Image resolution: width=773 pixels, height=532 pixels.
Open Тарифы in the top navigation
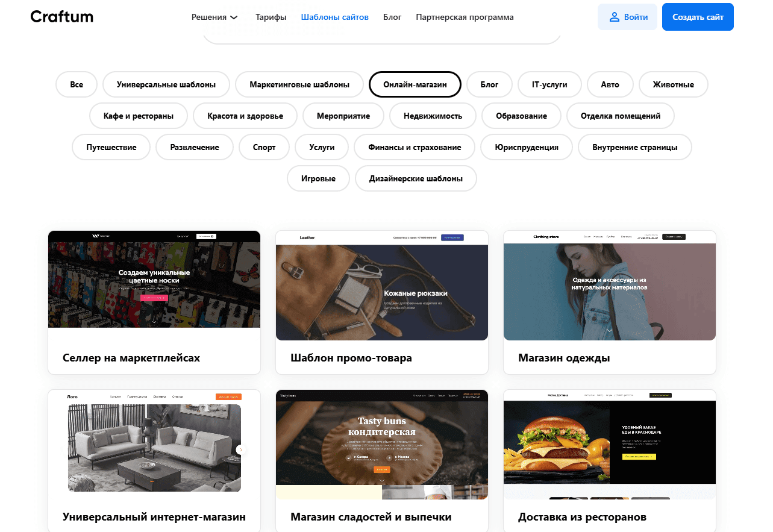click(x=271, y=17)
